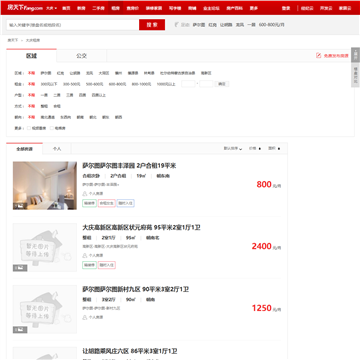Select 不限 in the 方式 row
The height and width of the screenshot is (360, 360).
[31, 106]
